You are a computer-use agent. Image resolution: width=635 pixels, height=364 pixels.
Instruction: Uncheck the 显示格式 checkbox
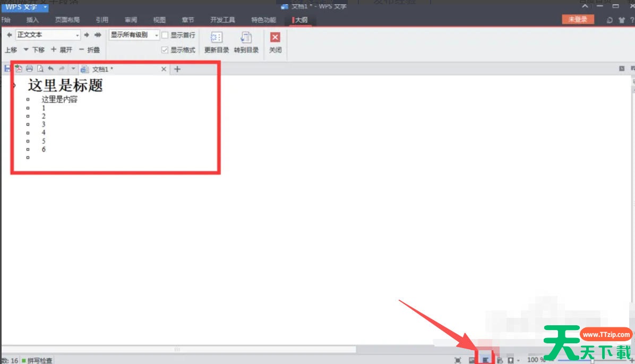point(165,50)
